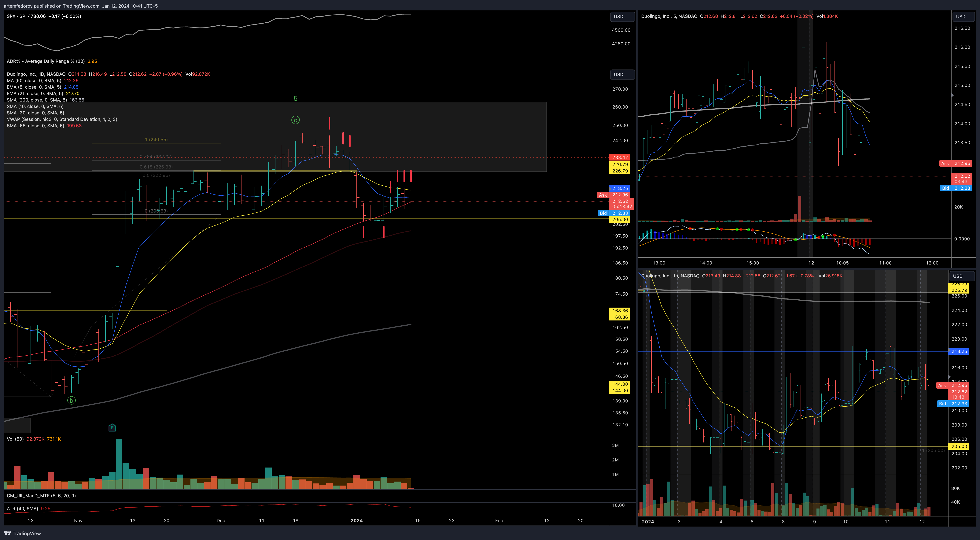
Task: Click the TradingView logo at the bottom
Action: [22, 533]
